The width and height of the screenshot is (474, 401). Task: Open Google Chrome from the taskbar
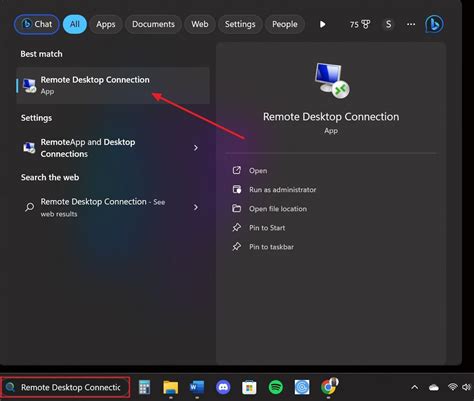[x=329, y=387]
